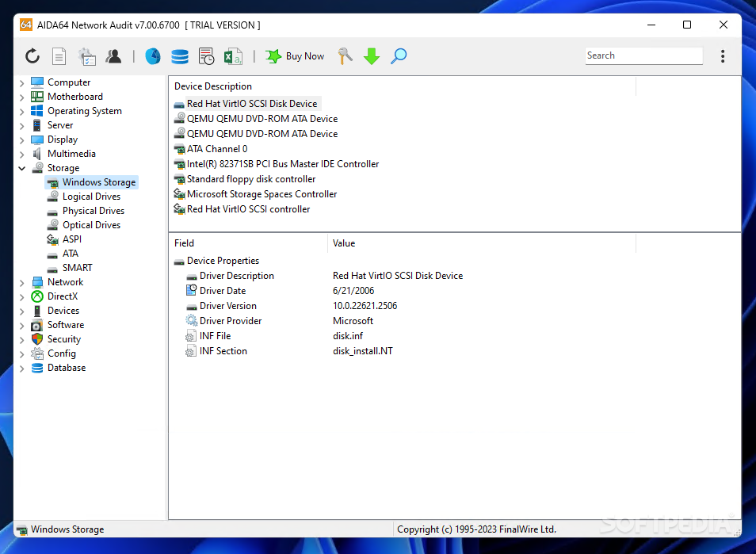This screenshot has width=756, height=554.
Task: Select Motherboard in the sidebar tree
Action: point(75,97)
